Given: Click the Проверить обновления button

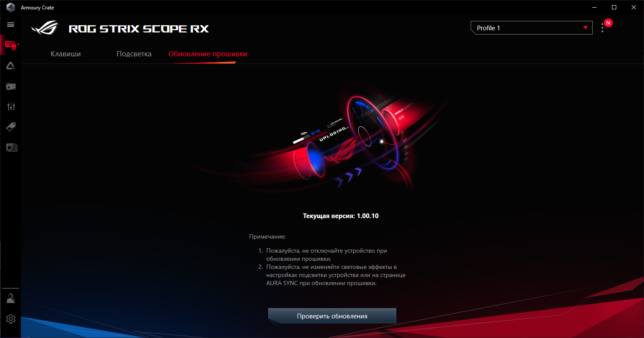Looking at the screenshot, I should pos(332,316).
